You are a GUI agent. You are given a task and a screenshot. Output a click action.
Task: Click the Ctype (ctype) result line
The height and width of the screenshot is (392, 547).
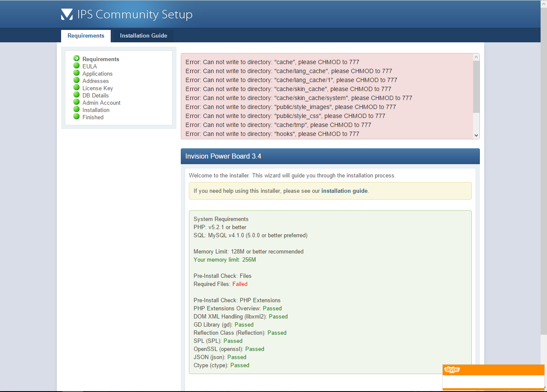(221, 365)
